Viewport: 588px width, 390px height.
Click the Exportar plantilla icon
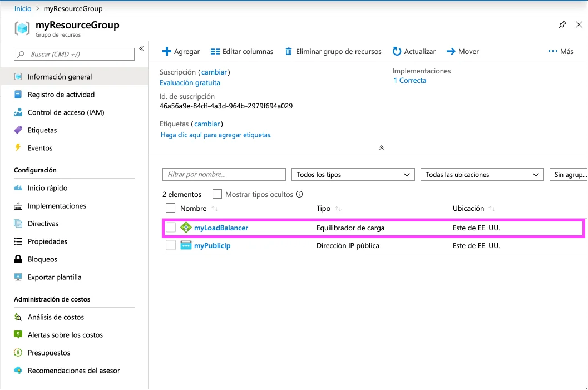click(18, 277)
